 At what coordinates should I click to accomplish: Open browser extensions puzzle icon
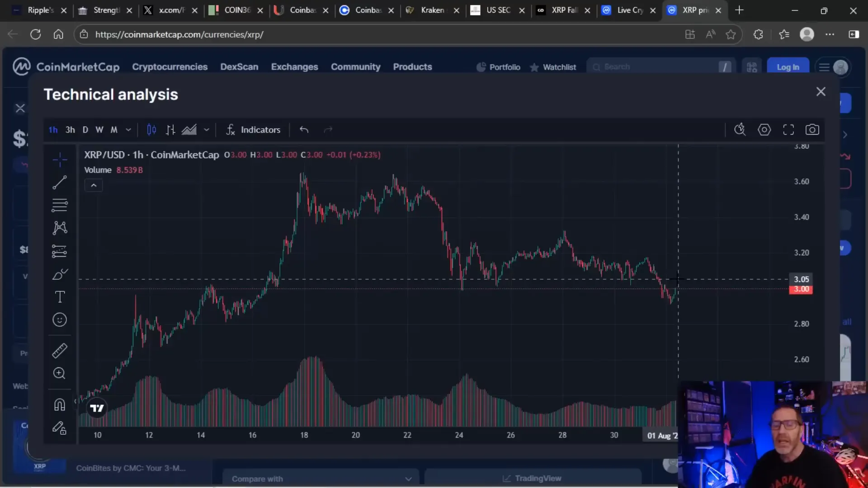[x=758, y=34]
